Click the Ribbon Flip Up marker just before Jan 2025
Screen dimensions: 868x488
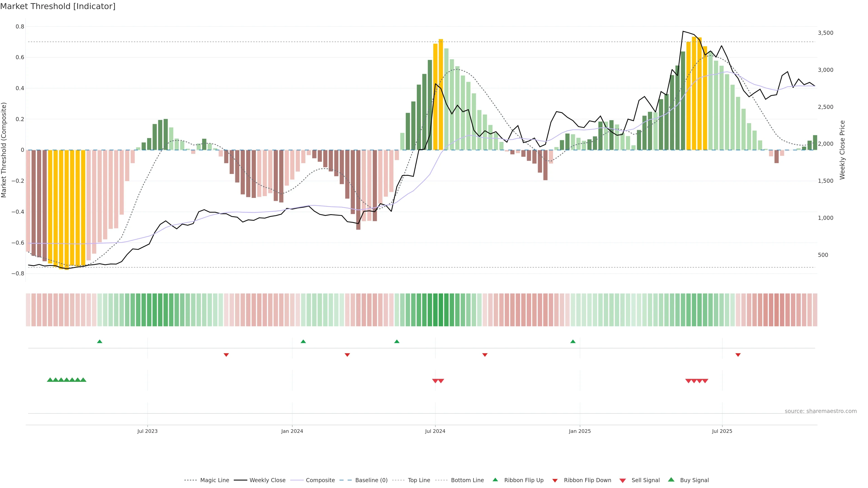point(573,342)
